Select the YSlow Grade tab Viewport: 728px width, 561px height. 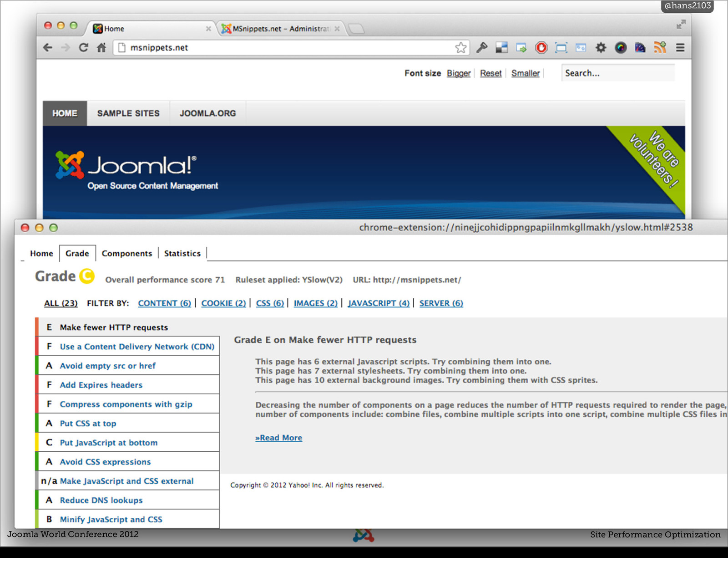(x=77, y=254)
